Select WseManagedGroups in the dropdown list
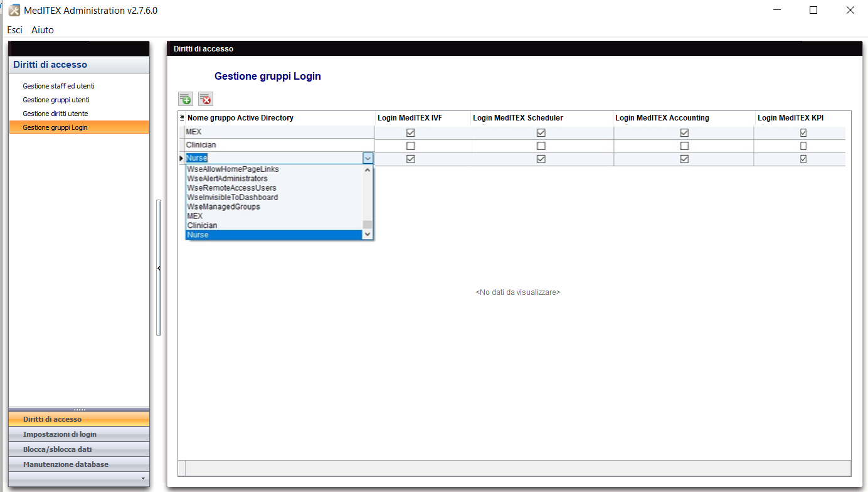The height and width of the screenshot is (492, 868). pos(275,206)
